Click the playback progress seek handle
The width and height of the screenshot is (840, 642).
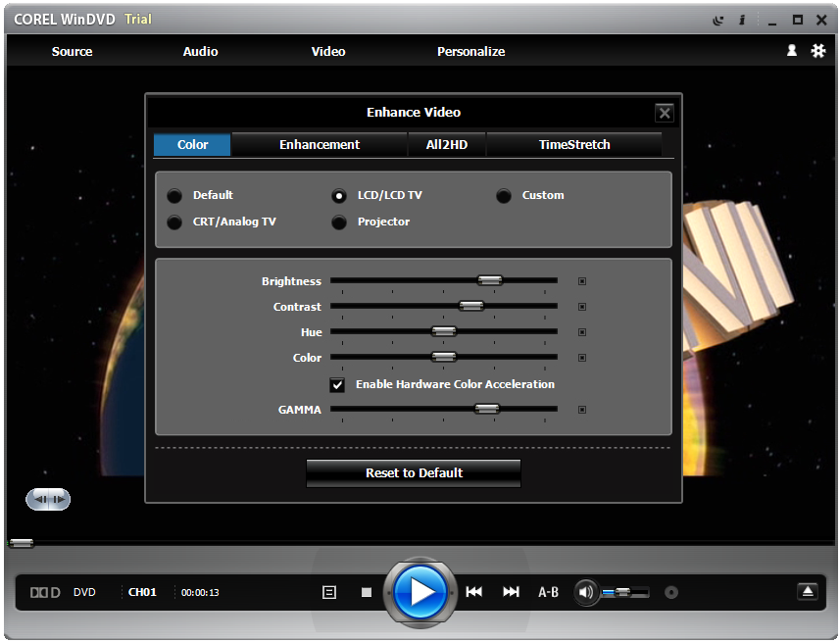[x=22, y=543]
